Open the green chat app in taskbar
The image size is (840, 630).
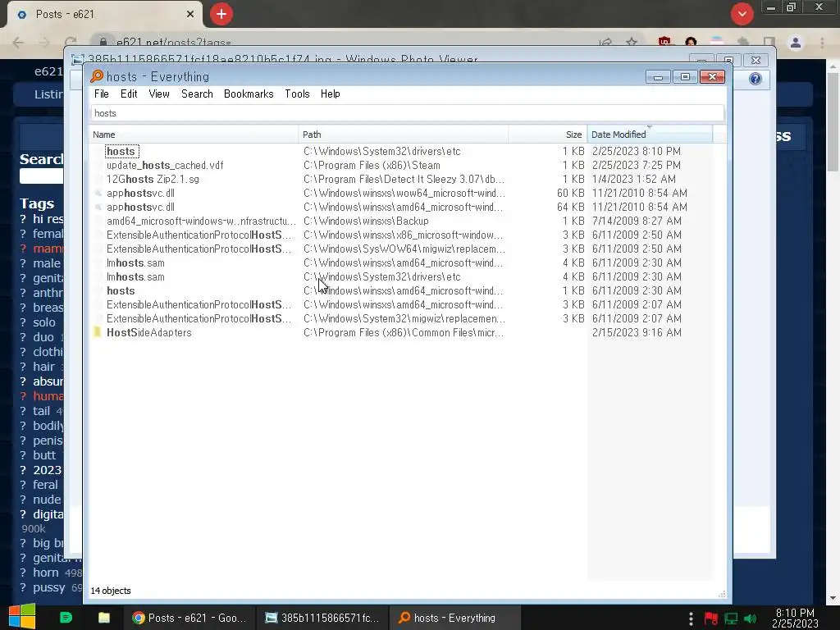(66, 618)
